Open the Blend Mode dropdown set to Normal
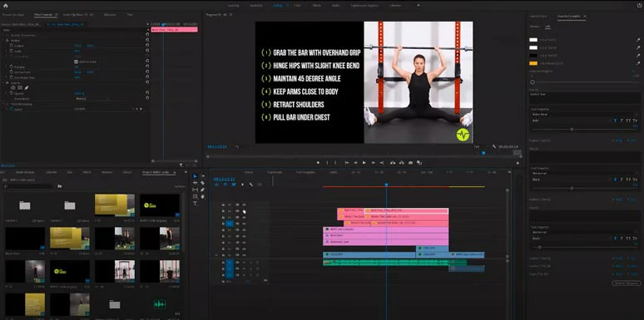644x320 pixels. (x=92, y=98)
